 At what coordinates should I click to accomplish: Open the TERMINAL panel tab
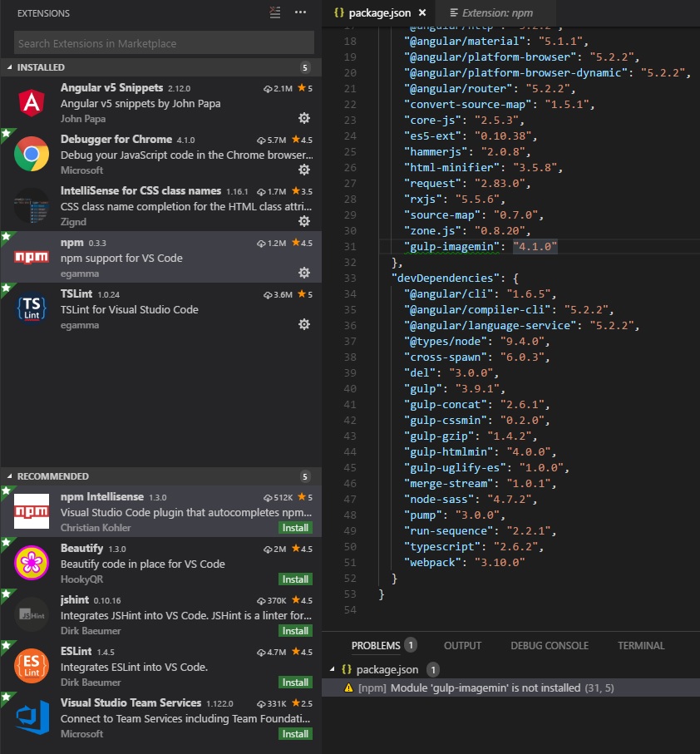click(641, 645)
